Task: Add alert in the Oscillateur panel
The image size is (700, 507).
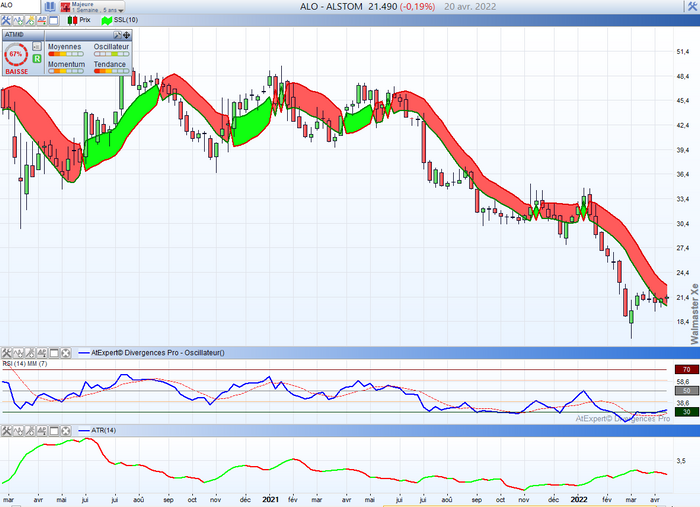Action: coord(42,353)
